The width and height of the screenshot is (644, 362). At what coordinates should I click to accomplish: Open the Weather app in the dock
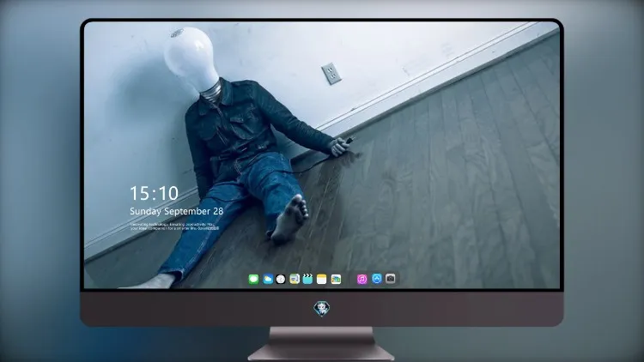tap(268, 280)
